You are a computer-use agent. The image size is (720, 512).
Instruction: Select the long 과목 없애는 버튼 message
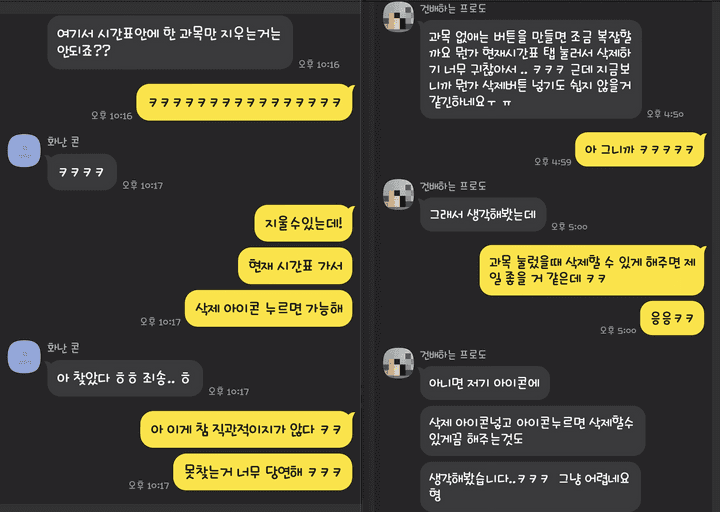click(x=530, y=69)
